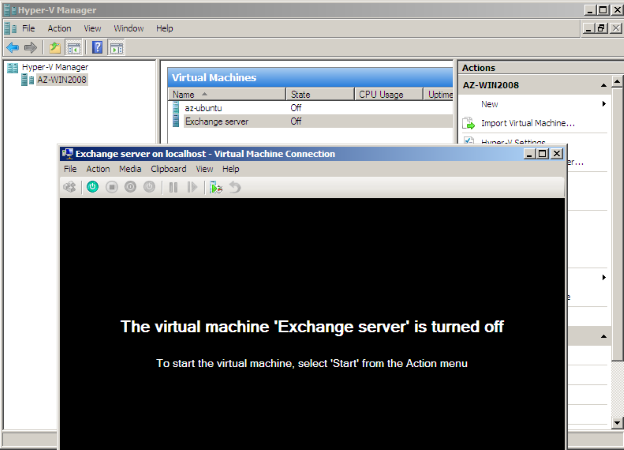Expand the submenu arrow in lower Actions pane
The width and height of the screenshot is (624, 450).
(604, 277)
